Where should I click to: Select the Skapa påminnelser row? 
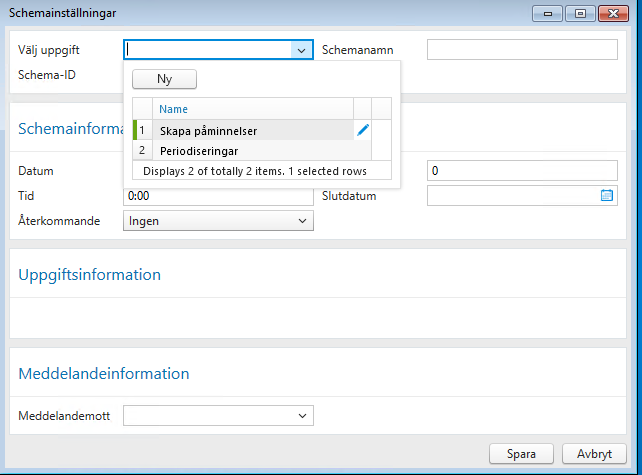(250, 130)
